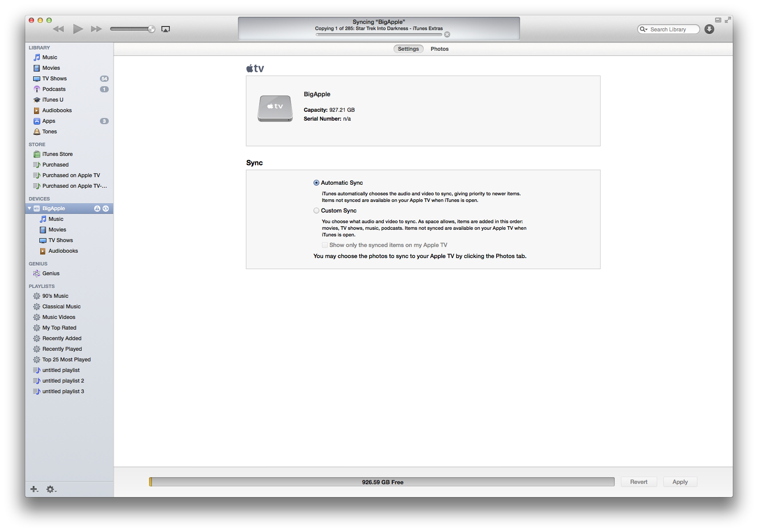Select the BigApple device
Viewport: 758px width, 532px height.
coord(69,209)
